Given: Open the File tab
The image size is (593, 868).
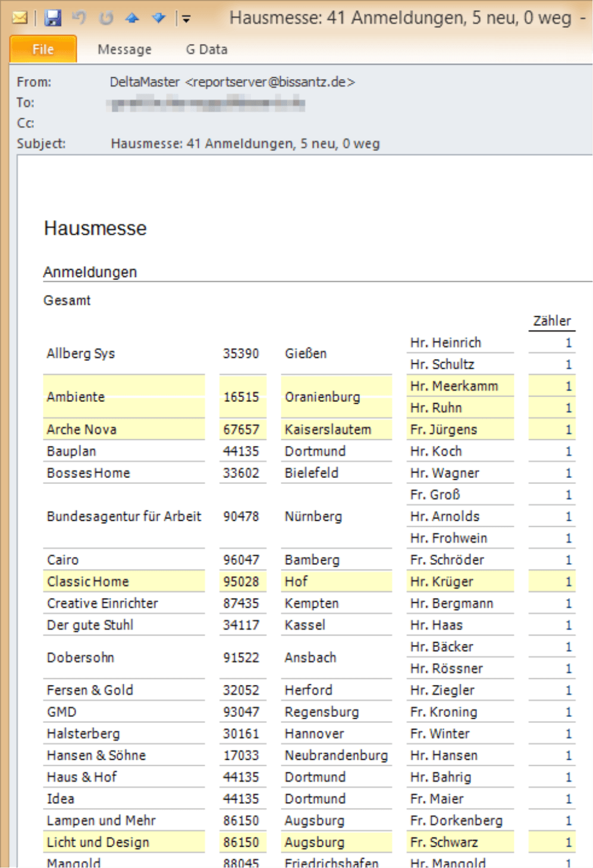Looking at the screenshot, I should click(x=43, y=49).
